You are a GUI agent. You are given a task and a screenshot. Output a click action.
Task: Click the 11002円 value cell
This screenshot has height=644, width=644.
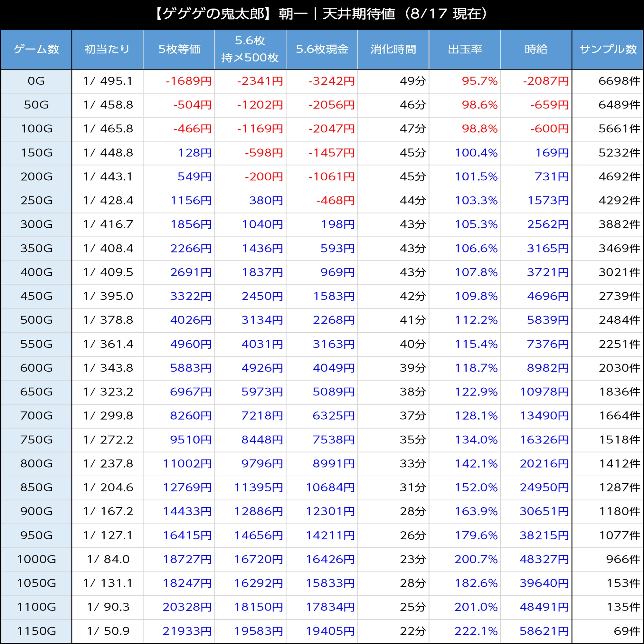pos(179,464)
